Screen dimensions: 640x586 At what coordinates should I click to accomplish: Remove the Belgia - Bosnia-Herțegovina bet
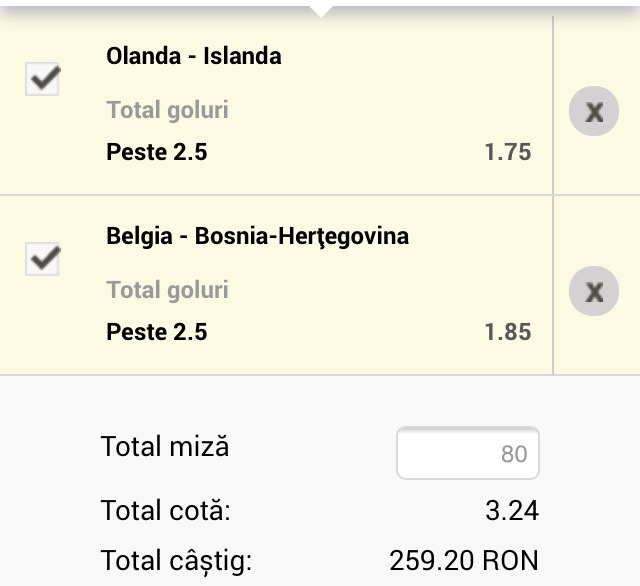(594, 291)
